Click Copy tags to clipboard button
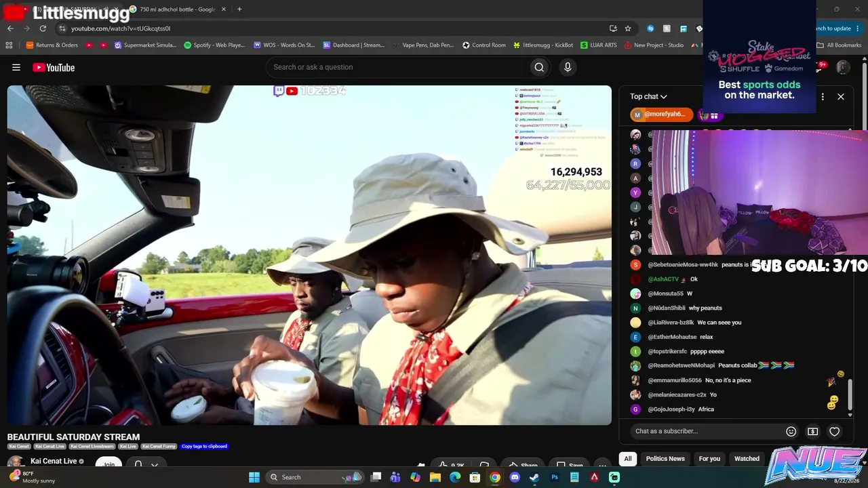The width and height of the screenshot is (868, 488). point(204,447)
